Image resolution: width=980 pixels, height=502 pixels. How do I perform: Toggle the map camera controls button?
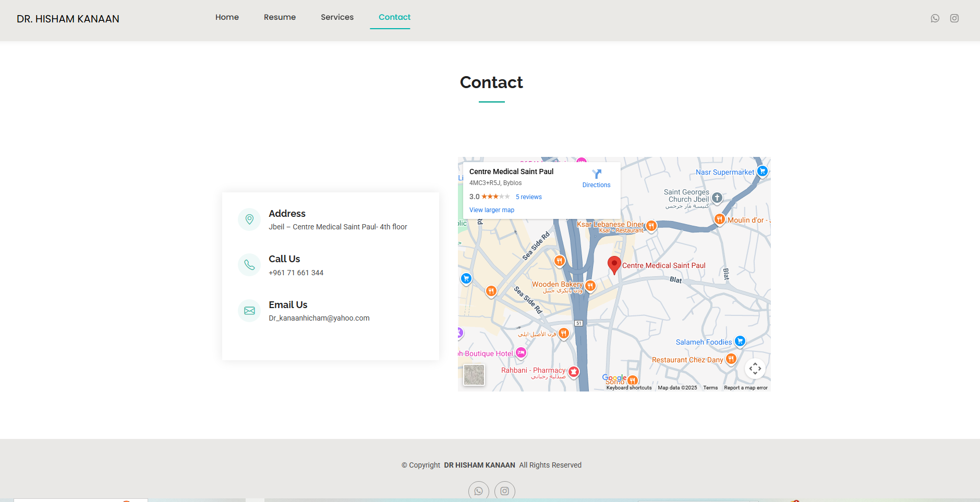[x=755, y=369]
